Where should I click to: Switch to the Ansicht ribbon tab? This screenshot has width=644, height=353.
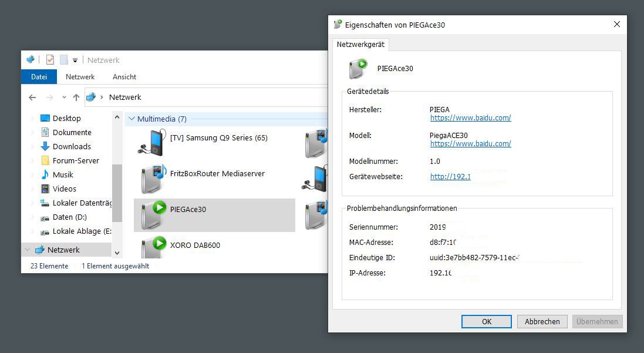coord(124,77)
